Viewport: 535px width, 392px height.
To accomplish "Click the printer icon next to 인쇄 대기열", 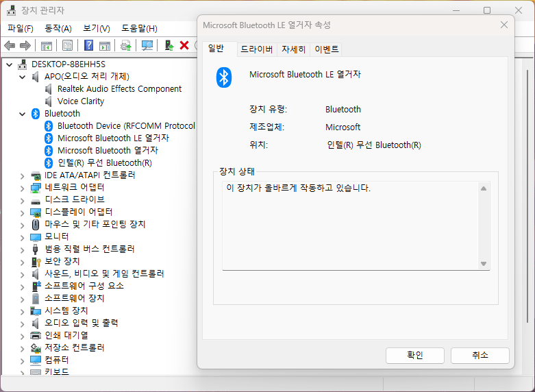I will coord(36,335).
